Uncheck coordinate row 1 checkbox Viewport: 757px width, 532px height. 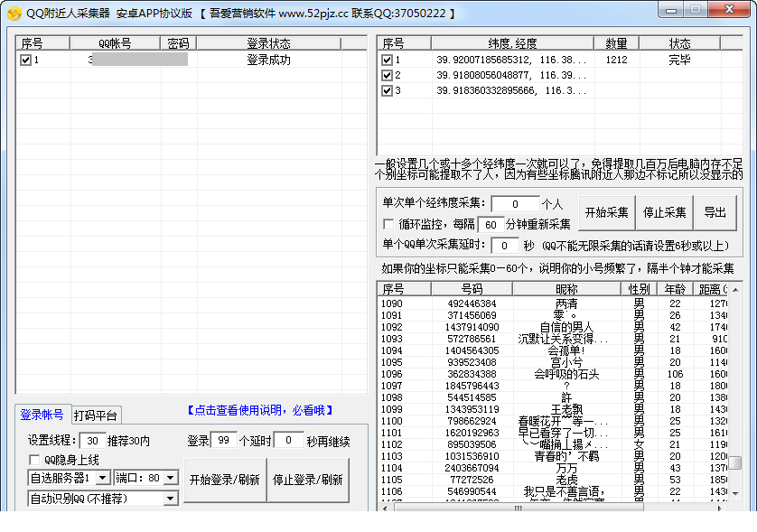pos(387,60)
